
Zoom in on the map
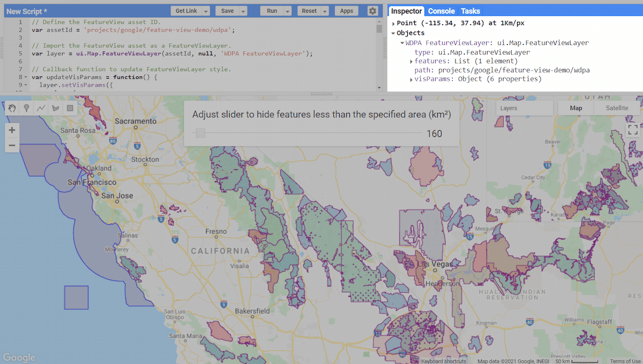pos(12,130)
